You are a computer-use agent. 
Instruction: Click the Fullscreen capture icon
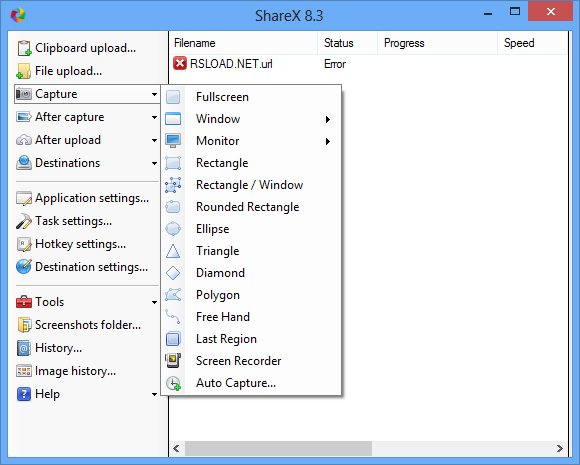[173, 97]
